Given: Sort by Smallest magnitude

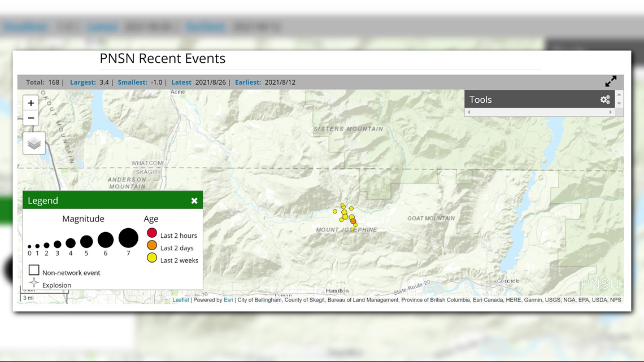Looking at the screenshot, I should 132,82.
